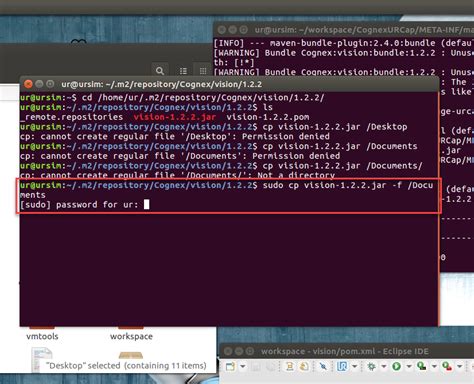Open the file manager search icon

coord(160,71)
